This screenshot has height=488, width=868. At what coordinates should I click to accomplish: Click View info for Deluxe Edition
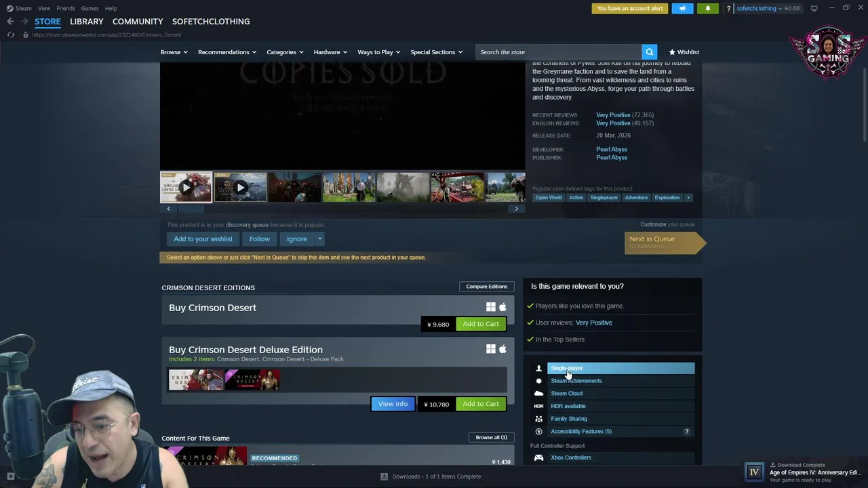pyautogui.click(x=393, y=404)
